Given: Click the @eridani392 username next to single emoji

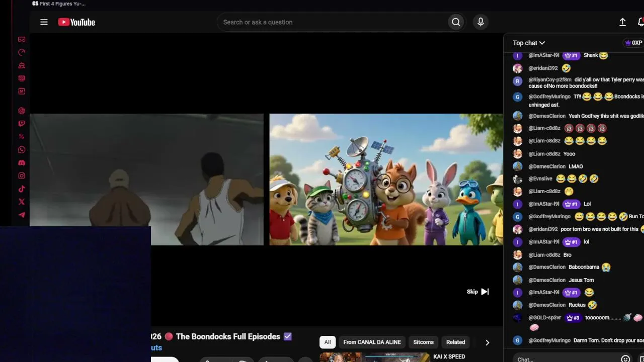Looking at the screenshot, I should coord(543,68).
